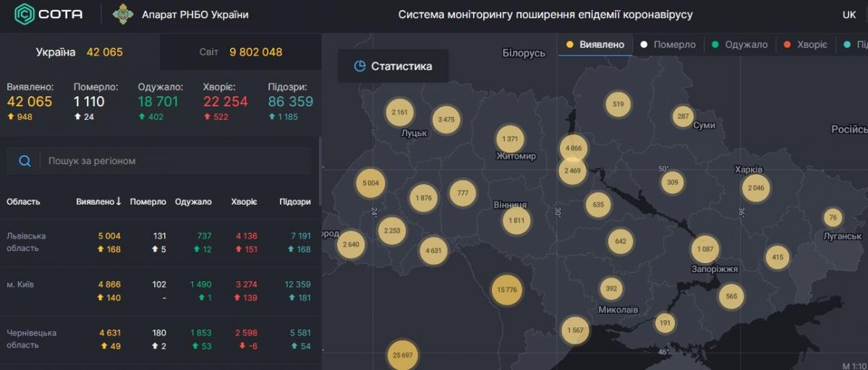Click the 642 map bubble
The image size is (868, 370).
(x=621, y=241)
